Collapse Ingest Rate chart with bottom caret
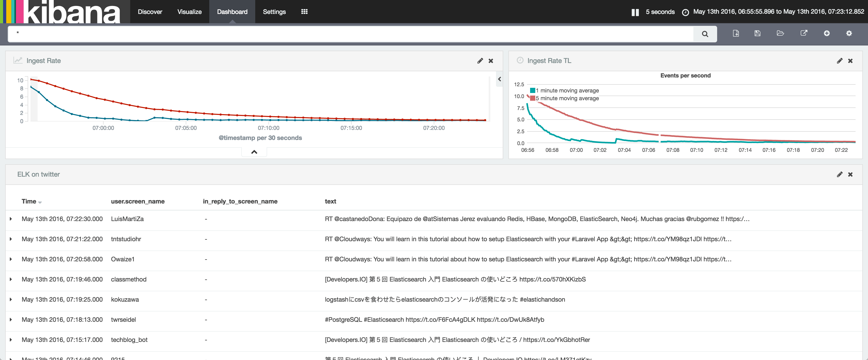Image resolution: width=868 pixels, height=360 pixels. point(254,152)
